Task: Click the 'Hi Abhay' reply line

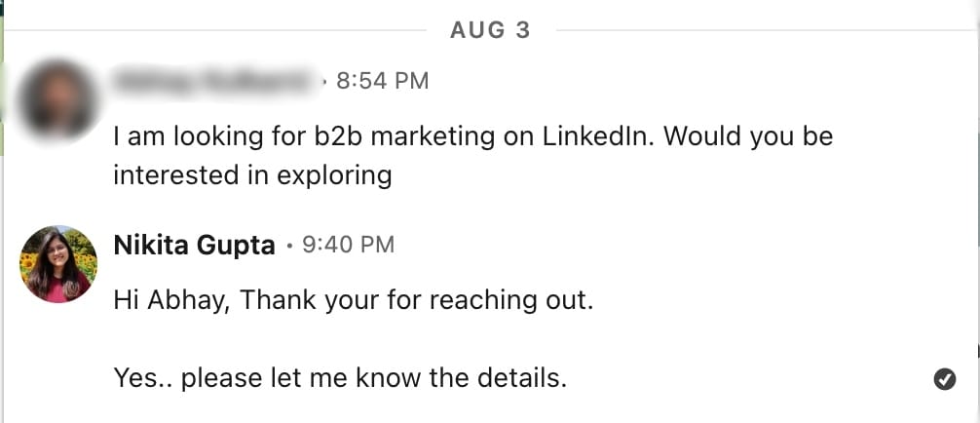Action: click(353, 298)
